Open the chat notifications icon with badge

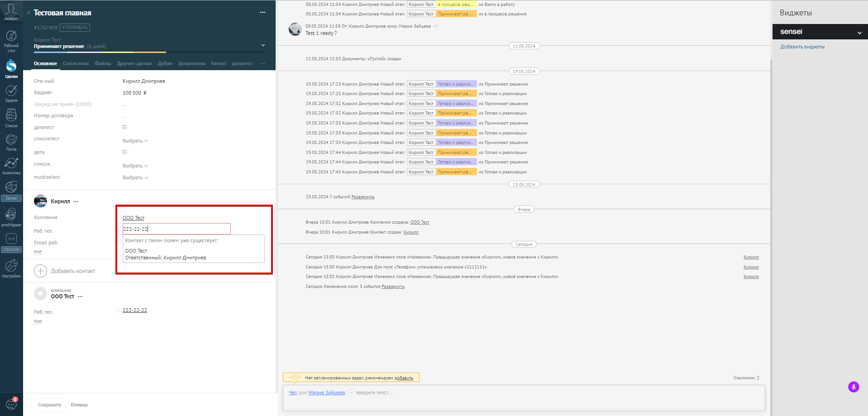[x=11, y=404]
